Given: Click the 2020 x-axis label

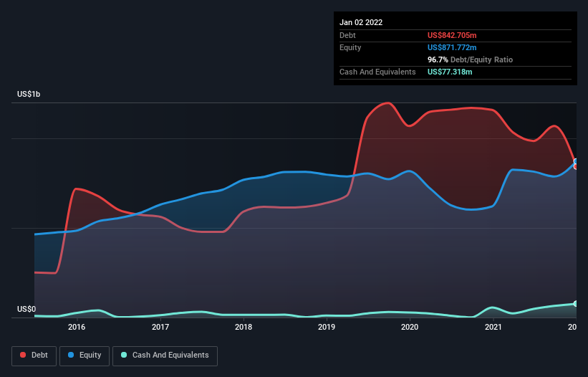Looking at the screenshot, I should [410, 327].
